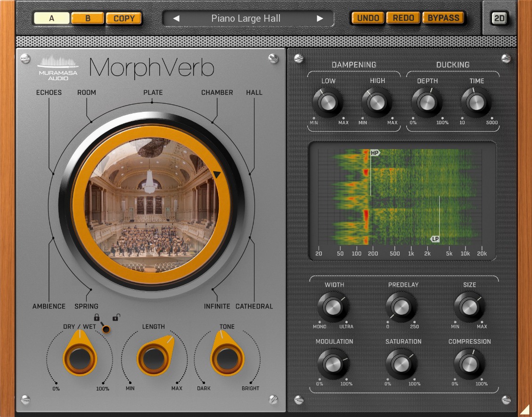Select the open lock icon above Dry/Wet
Image resolution: width=532 pixels, height=417 pixels.
[x=115, y=317]
